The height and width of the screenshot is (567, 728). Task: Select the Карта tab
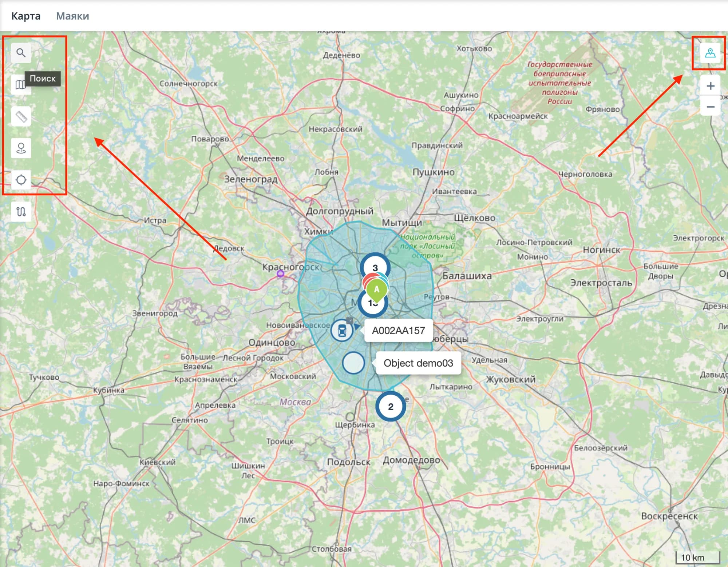coord(26,16)
